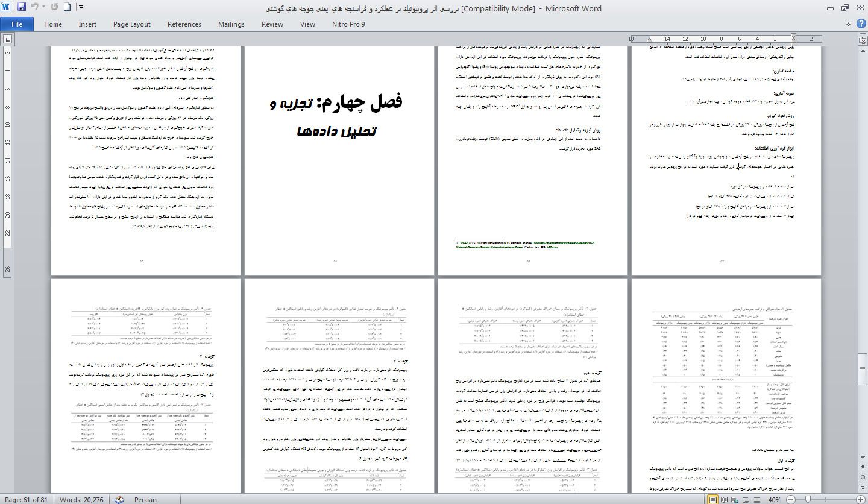This screenshot has height=504, width=868.
Task: Click the Words: 20,276 count indicator
Action: tap(81, 499)
